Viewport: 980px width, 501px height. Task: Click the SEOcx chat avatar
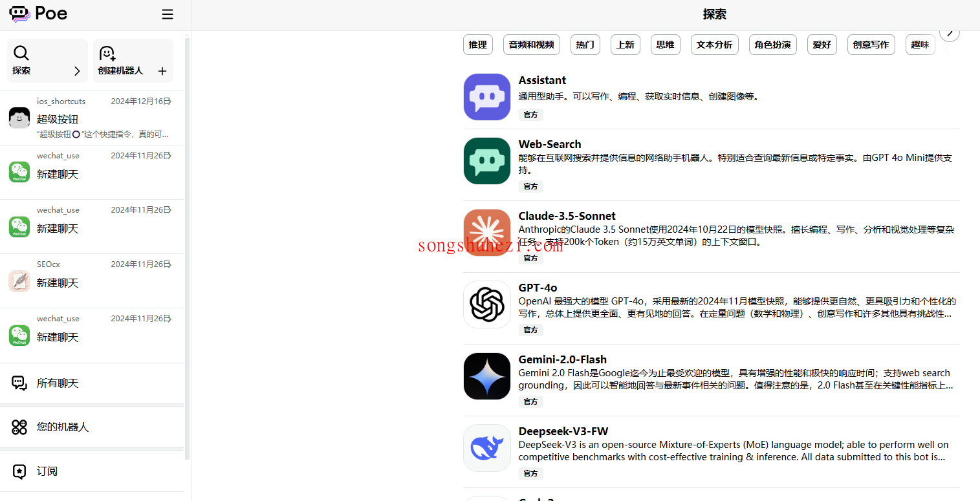click(19, 281)
